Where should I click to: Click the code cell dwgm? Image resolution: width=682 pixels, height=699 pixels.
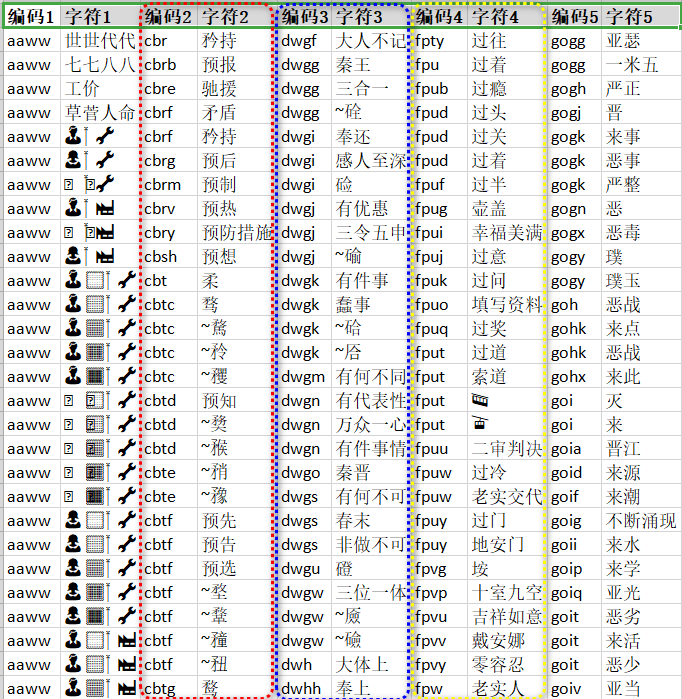point(305,377)
